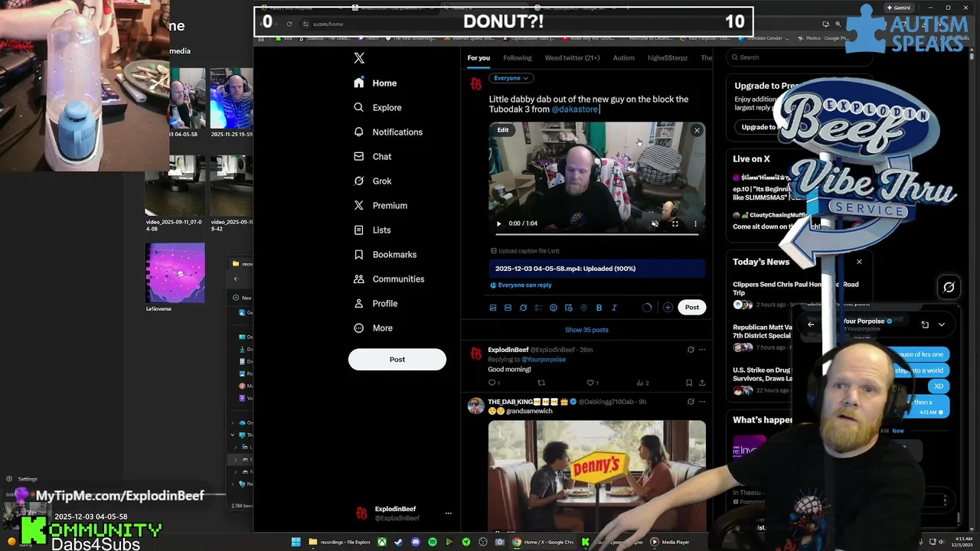Open Spotify from the taskbar
980x551 pixels.
433,542
